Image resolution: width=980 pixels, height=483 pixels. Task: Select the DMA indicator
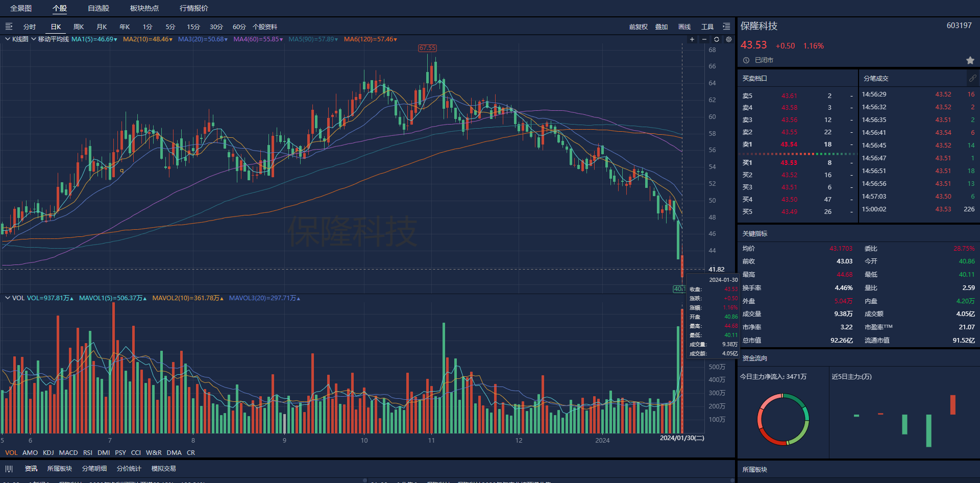point(174,453)
